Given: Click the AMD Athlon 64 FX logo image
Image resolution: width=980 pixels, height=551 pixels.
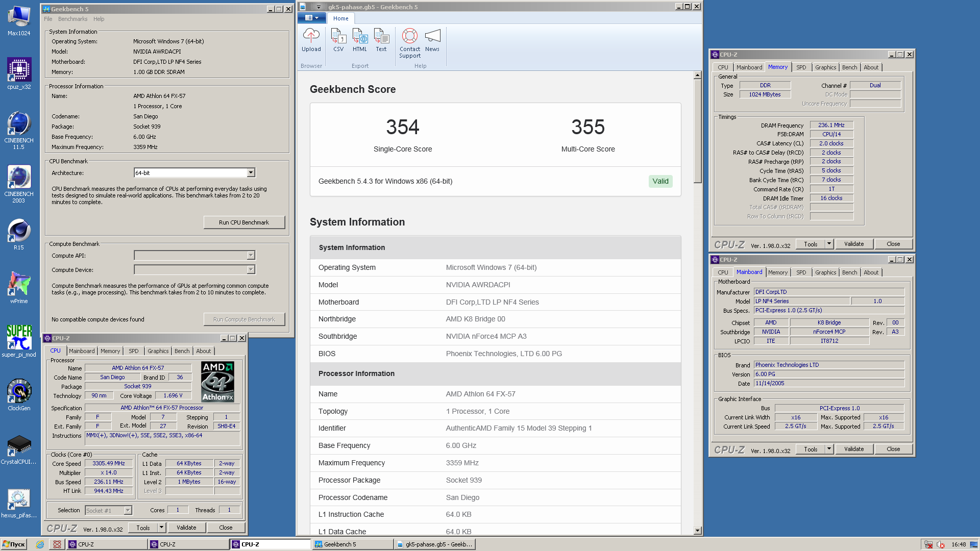Looking at the screenshot, I should click(218, 382).
